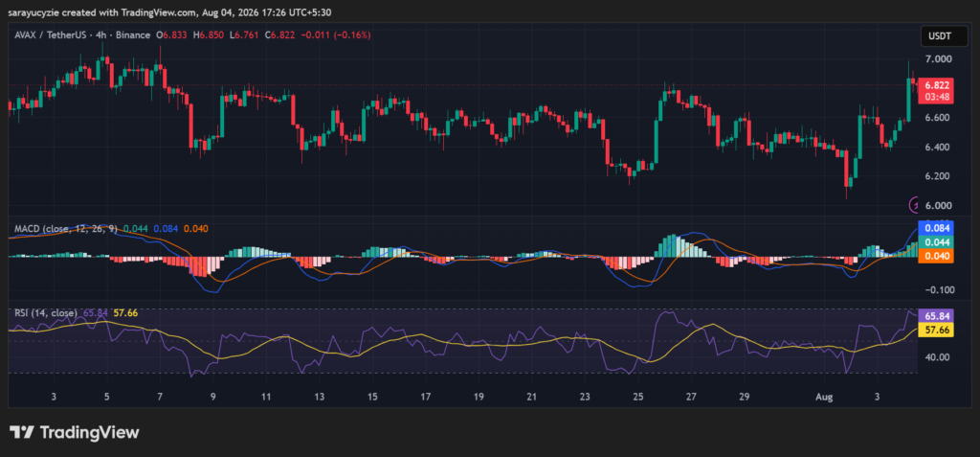Click the yellow RSI average label 57.66
Image resolution: width=980 pixels, height=457 pixels.
tap(935, 330)
